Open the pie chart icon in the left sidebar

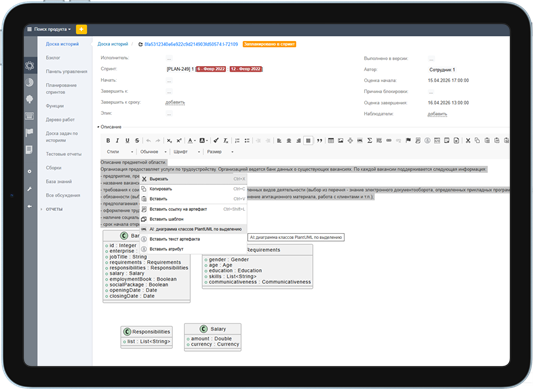pyautogui.click(x=30, y=82)
